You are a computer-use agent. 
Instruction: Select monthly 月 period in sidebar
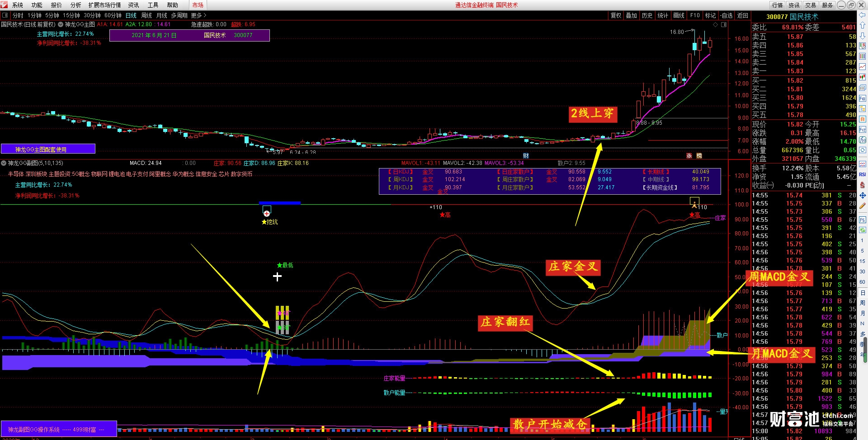click(x=863, y=313)
